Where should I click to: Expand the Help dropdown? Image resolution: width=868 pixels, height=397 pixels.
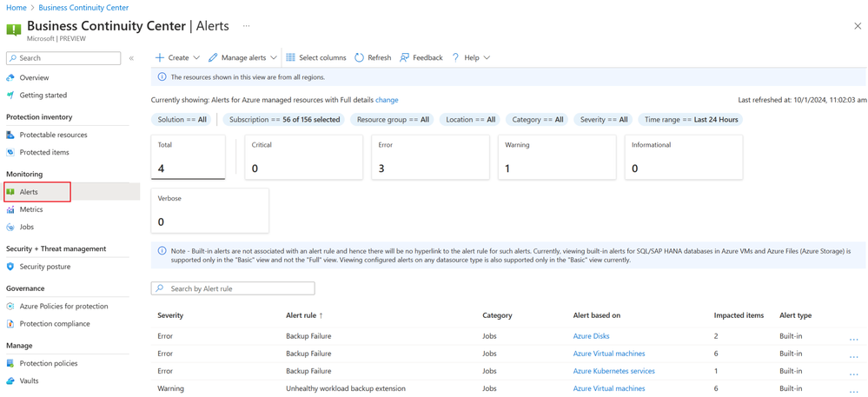[x=471, y=57]
